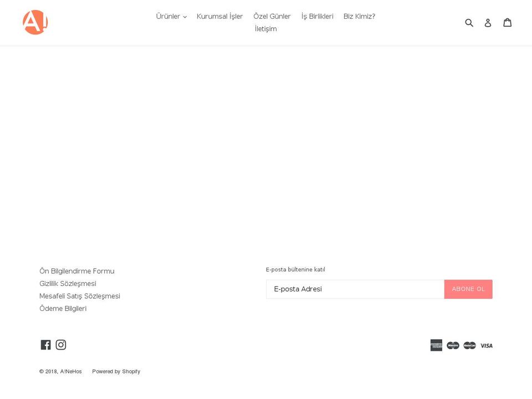Screen dimensions: 532x399
Task: Visit the Instagram profile icon
Action: click(x=61, y=345)
